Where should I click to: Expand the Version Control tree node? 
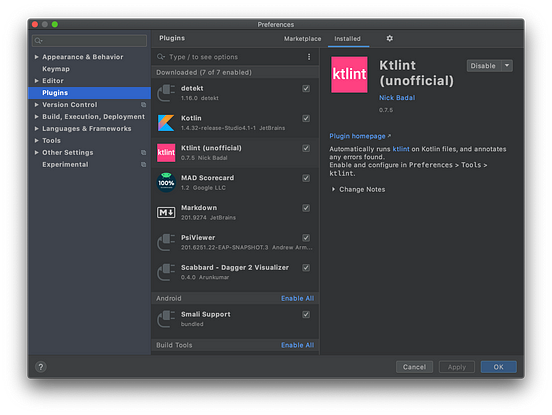coord(36,105)
